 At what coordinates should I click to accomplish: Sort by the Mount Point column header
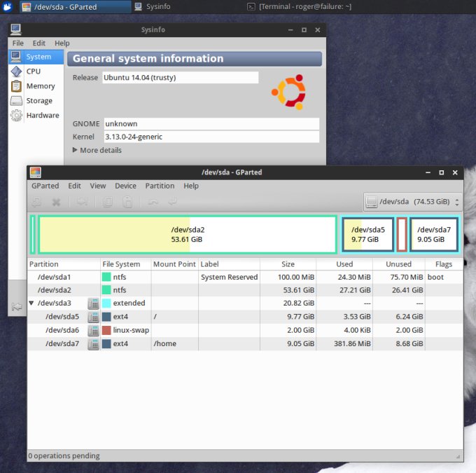[x=175, y=264]
